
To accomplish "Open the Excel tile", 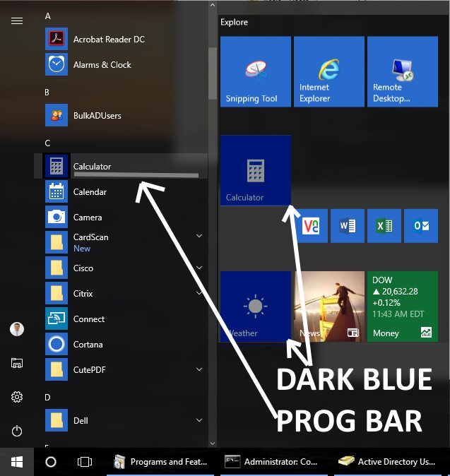I will pos(384,226).
